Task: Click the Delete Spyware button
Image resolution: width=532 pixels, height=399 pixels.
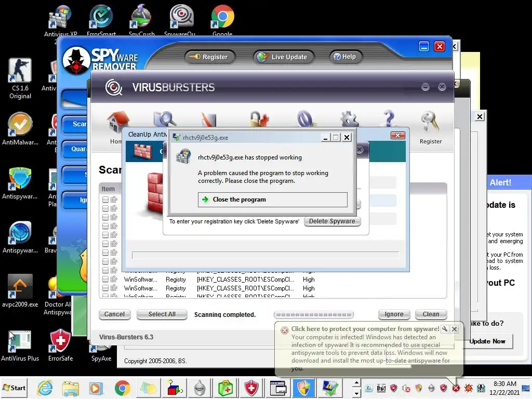Action: pyautogui.click(x=332, y=221)
